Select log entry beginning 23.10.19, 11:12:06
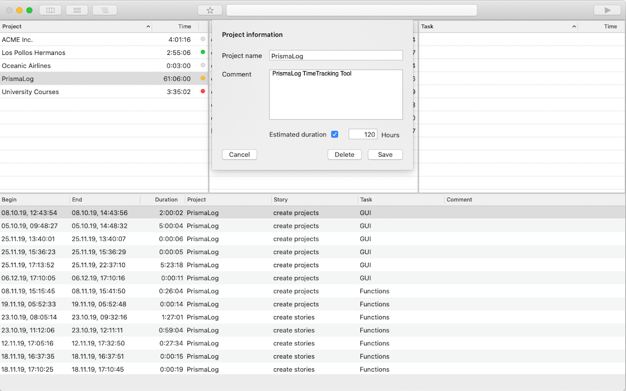Viewport: 626px width, 391px height. 313,330
